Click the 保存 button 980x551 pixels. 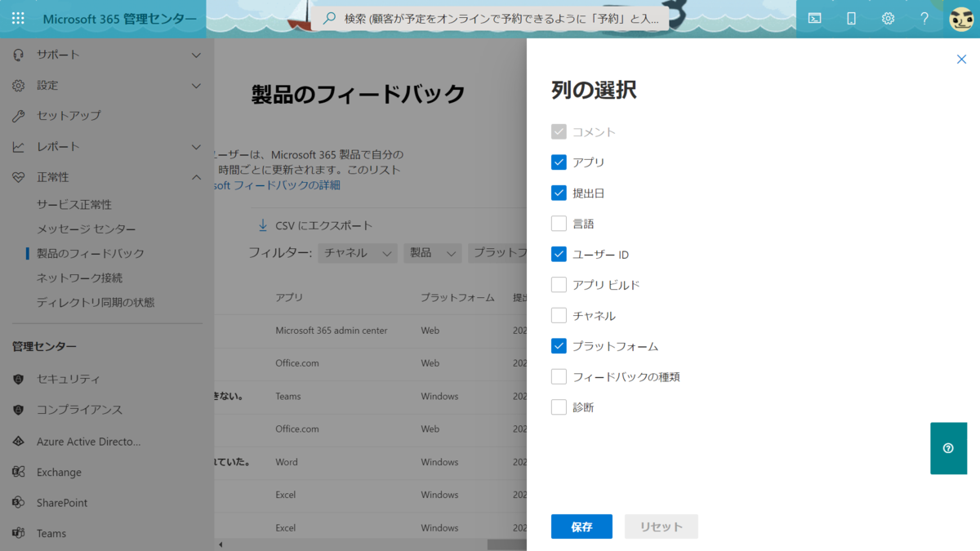click(581, 527)
